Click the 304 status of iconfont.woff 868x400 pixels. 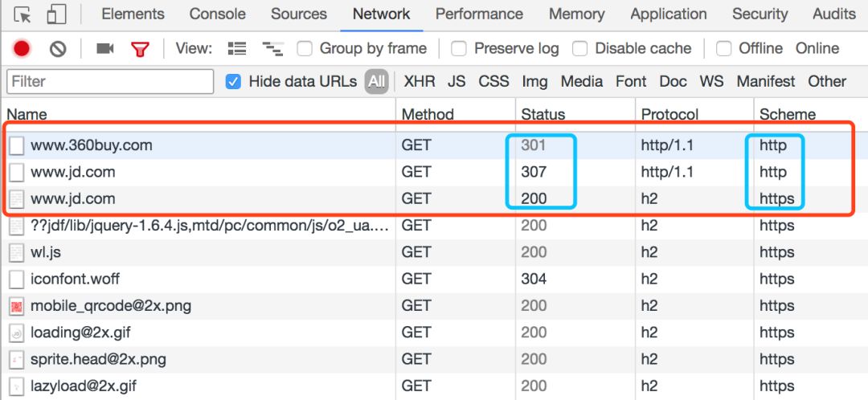[534, 280]
